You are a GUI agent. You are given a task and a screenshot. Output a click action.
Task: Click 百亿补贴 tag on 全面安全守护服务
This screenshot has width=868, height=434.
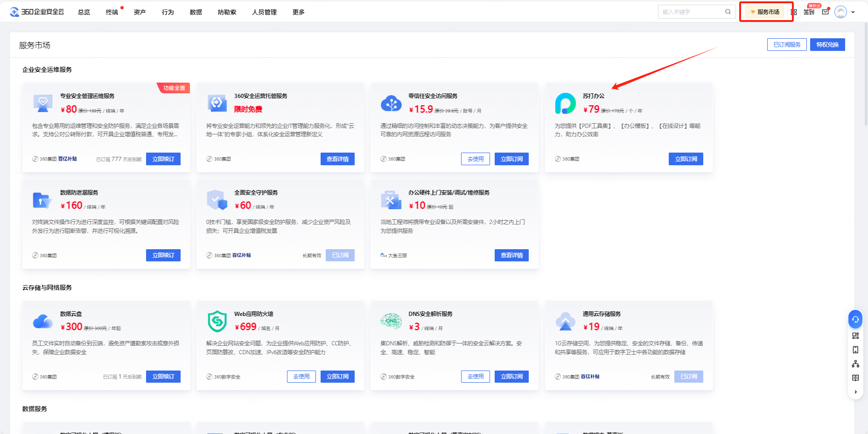pyautogui.click(x=242, y=255)
